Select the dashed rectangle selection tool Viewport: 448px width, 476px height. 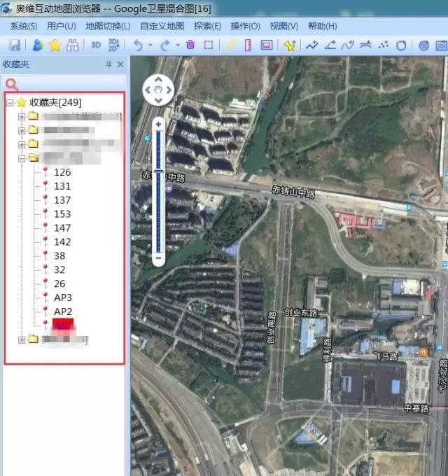209,45
